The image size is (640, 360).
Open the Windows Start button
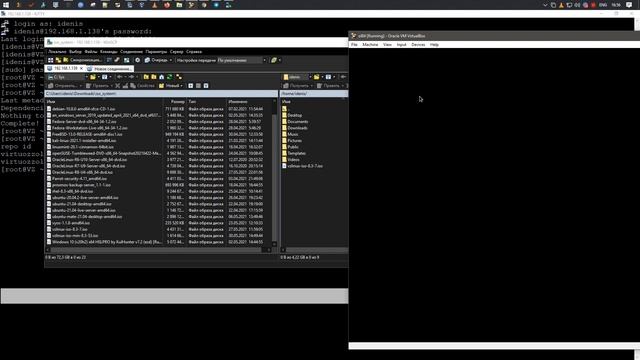click(x=6, y=4)
